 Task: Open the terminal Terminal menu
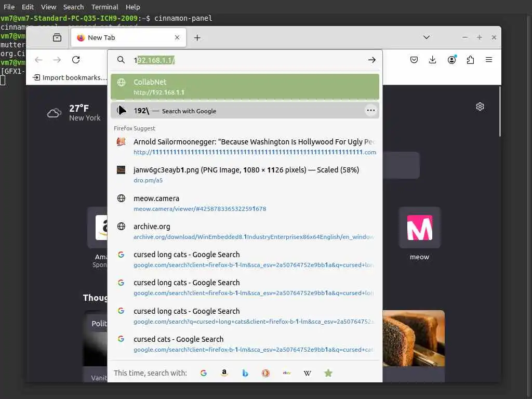coord(104,7)
